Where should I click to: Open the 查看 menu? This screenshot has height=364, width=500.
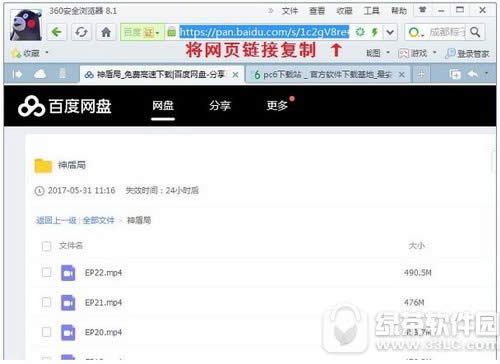tap(317, 11)
